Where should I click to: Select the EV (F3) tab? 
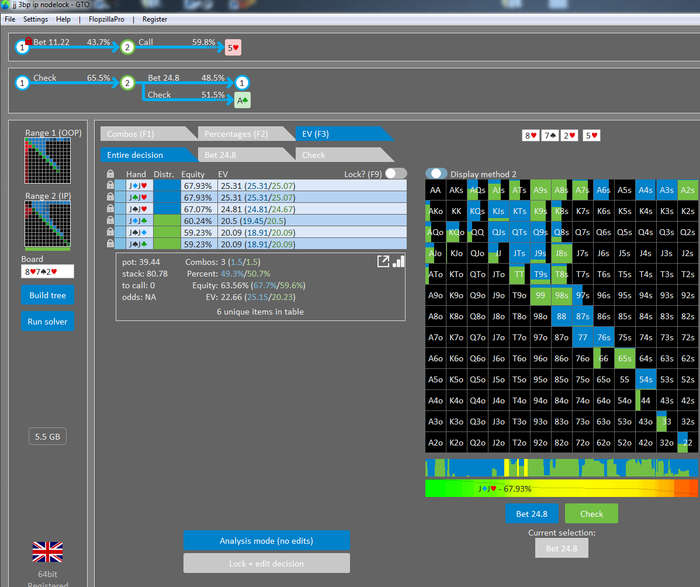[x=342, y=134]
